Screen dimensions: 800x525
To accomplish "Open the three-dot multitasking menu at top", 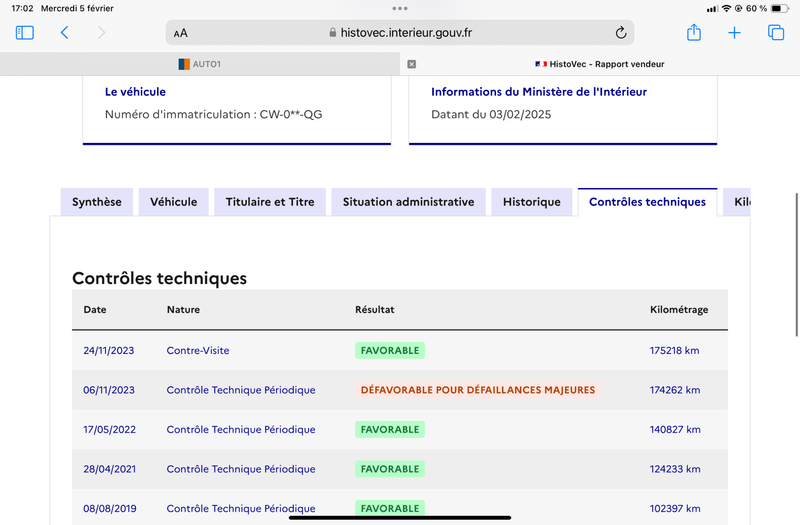I will point(400,8).
